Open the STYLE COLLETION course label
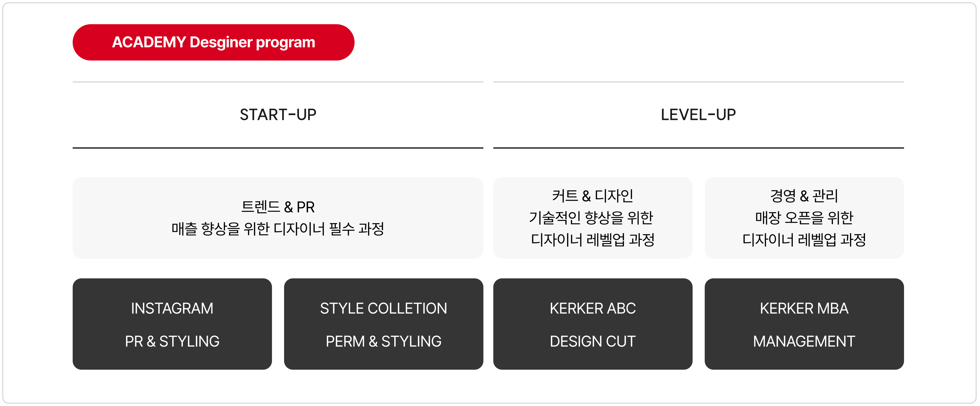The height and width of the screenshot is (406, 980). point(383,308)
